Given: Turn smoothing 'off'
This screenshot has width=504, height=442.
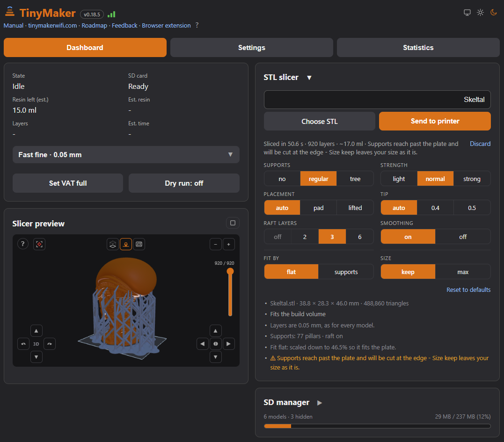Looking at the screenshot, I should click(x=463, y=236).
